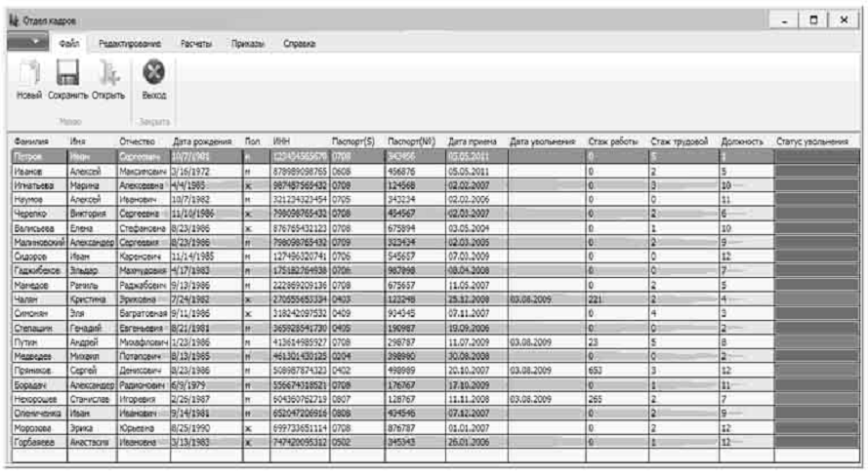Click the Сидоров surname cell
868x476 pixels.
(39, 257)
